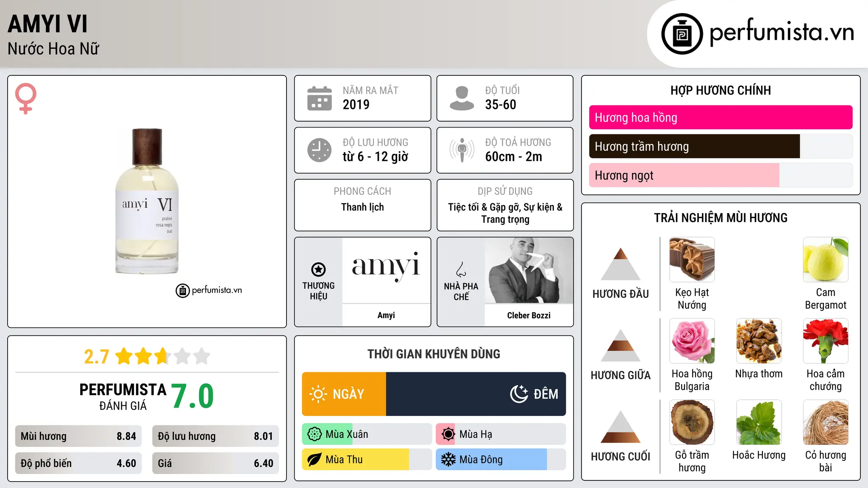Click the Nước Hoa Nữ subtitle
Viewport: 868px width, 488px height.
[x=53, y=49]
